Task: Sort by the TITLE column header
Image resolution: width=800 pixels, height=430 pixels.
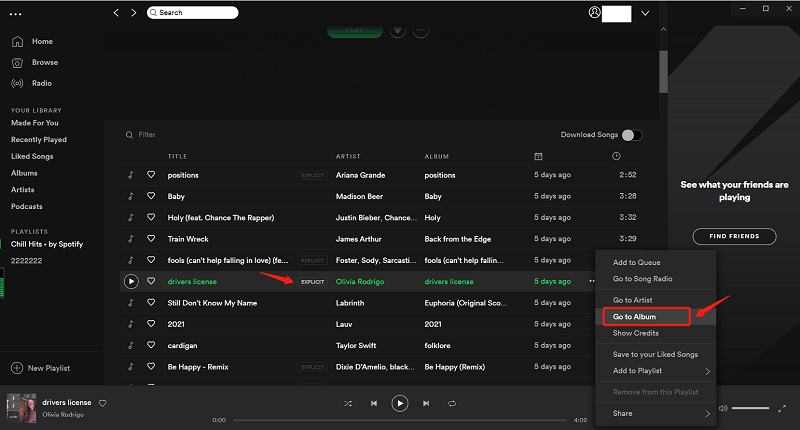Action: (178, 157)
